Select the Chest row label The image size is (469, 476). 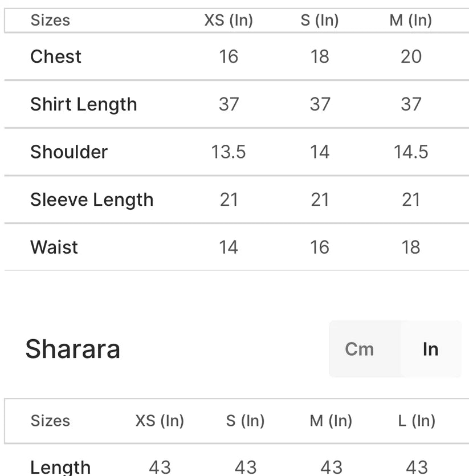[56, 56]
